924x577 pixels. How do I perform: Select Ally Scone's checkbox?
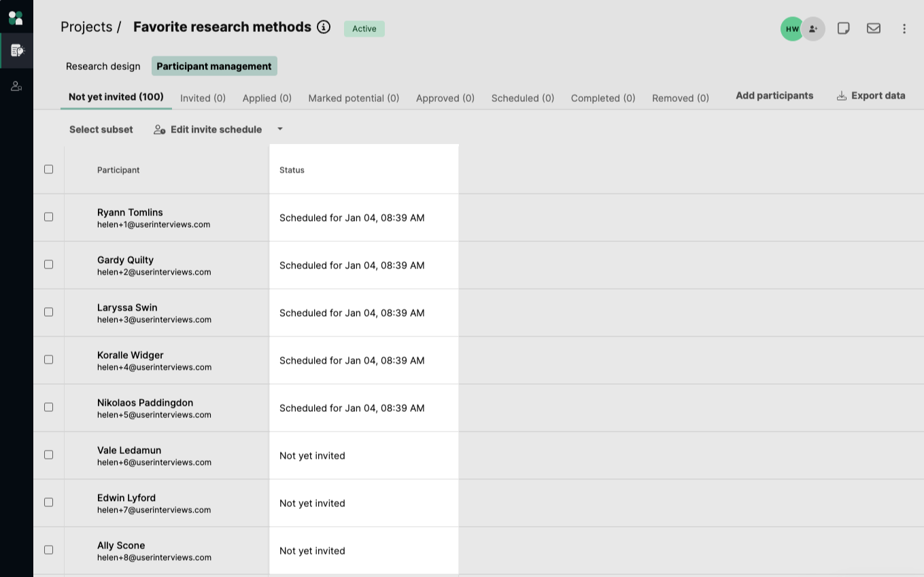coord(48,550)
